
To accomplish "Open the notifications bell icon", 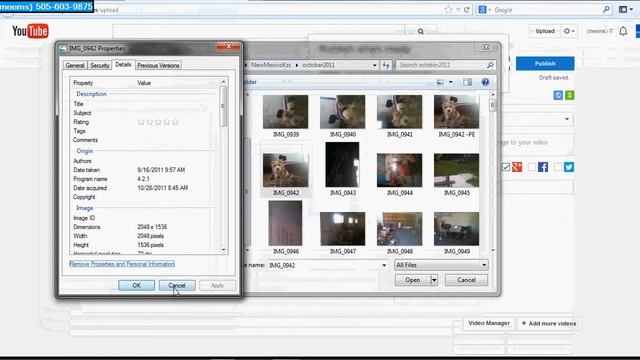I will (623, 31).
